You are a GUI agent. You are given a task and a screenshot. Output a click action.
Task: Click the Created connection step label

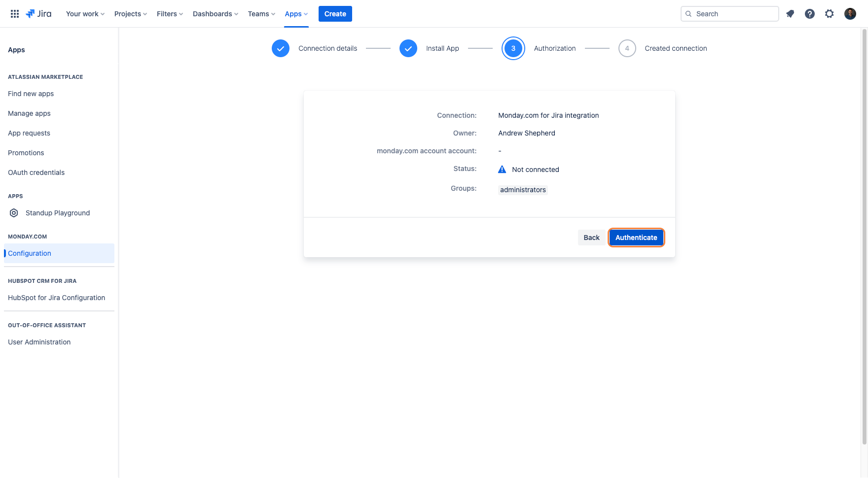[676, 48]
